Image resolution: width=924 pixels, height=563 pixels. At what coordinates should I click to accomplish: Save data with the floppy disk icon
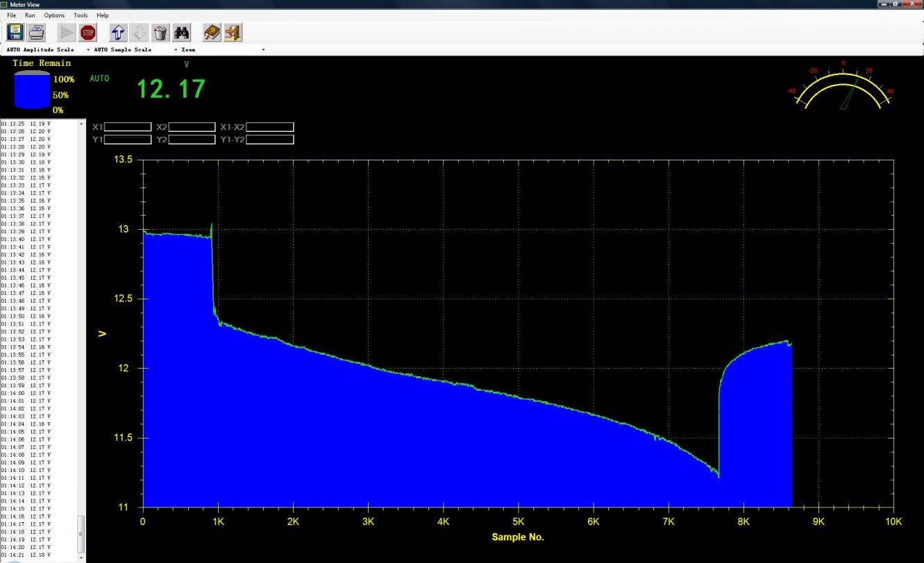point(15,32)
